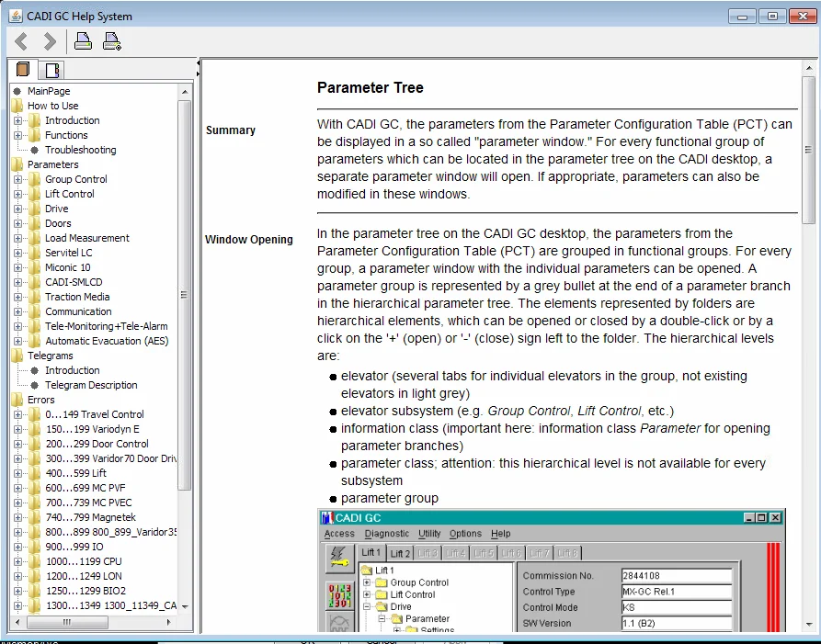Expand the Functions tree node
Viewport: 821px width, 644px height.
pyautogui.click(x=17, y=135)
